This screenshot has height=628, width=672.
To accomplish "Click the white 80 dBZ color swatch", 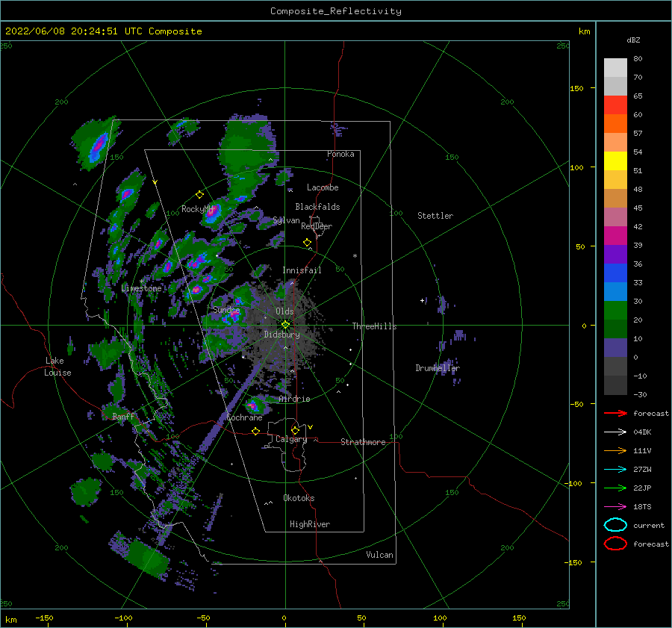I will [x=615, y=67].
